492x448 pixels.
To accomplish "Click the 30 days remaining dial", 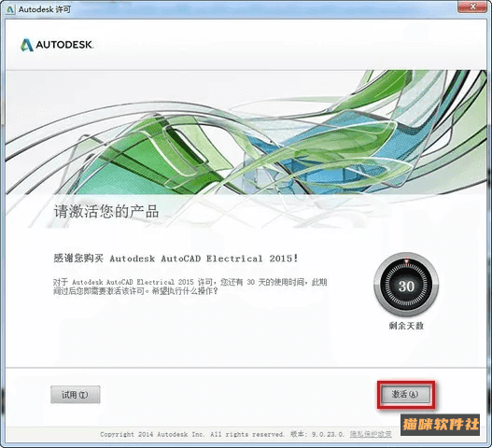I will click(406, 286).
